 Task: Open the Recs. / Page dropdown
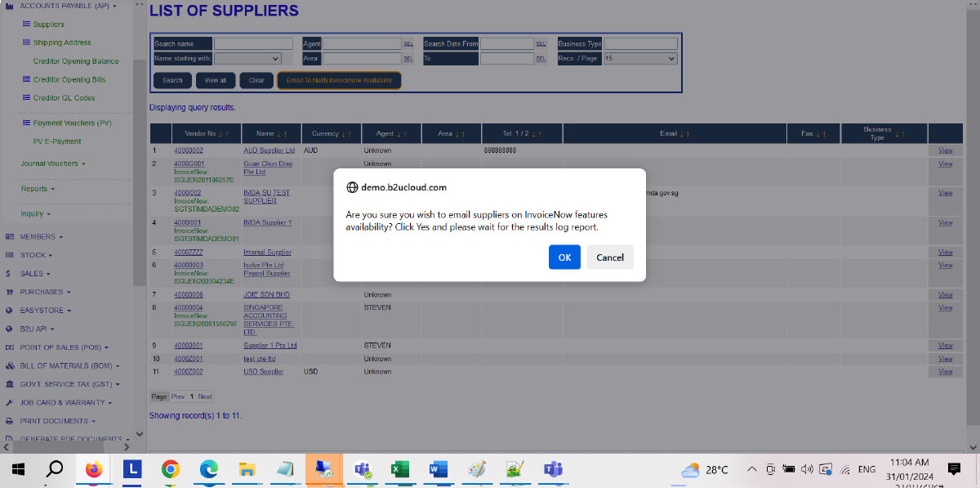pyautogui.click(x=640, y=59)
